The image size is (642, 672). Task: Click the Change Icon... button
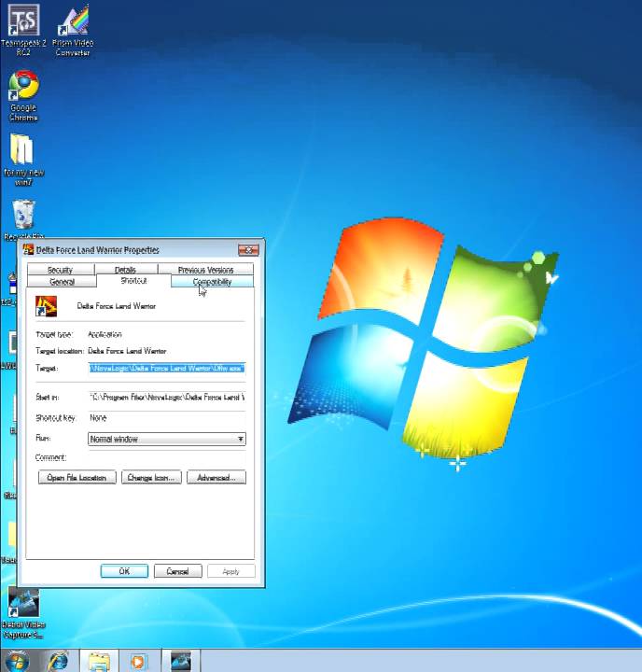pyautogui.click(x=151, y=478)
